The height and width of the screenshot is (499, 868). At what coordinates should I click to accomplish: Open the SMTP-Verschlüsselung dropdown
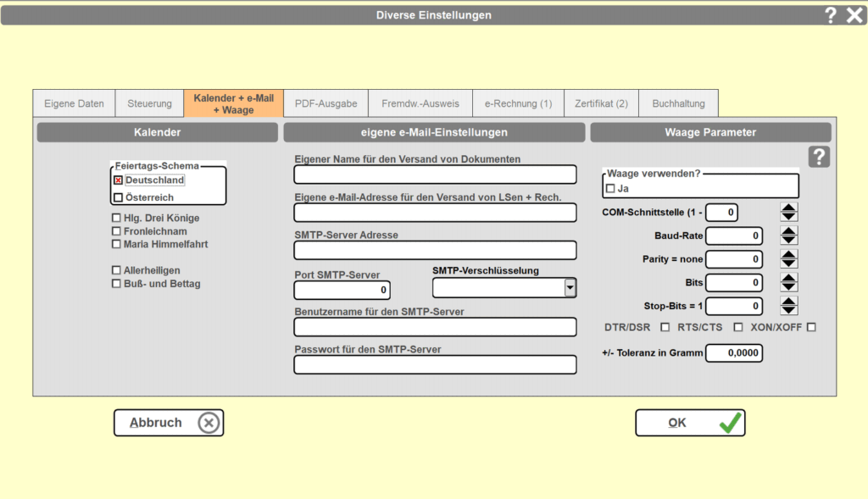[x=570, y=288]
